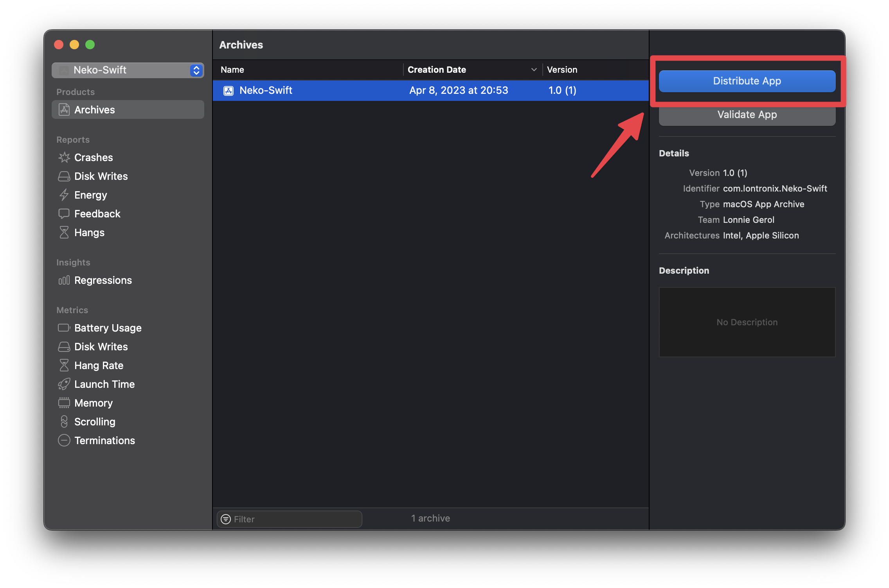Click the Feedback speech bubble icon
The height and width of the screenshot is (588, 889).
[x=64, y=214]
